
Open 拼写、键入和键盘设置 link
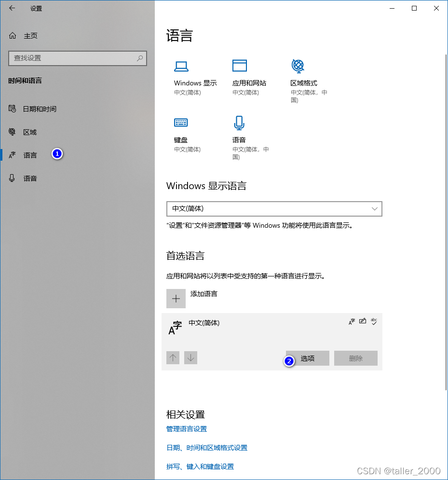coord(200,466)
